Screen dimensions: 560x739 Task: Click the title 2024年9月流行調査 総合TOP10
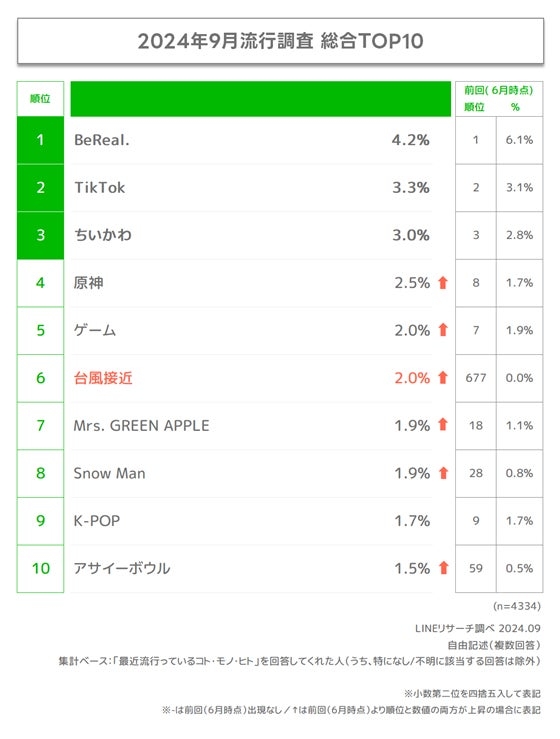click(280, 41)
